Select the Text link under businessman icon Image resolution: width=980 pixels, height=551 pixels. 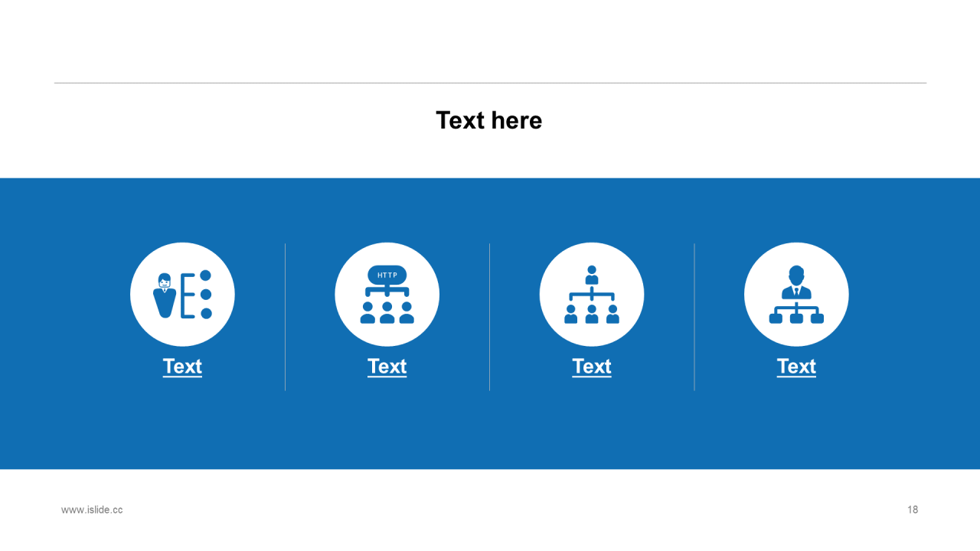click(796, 367)
